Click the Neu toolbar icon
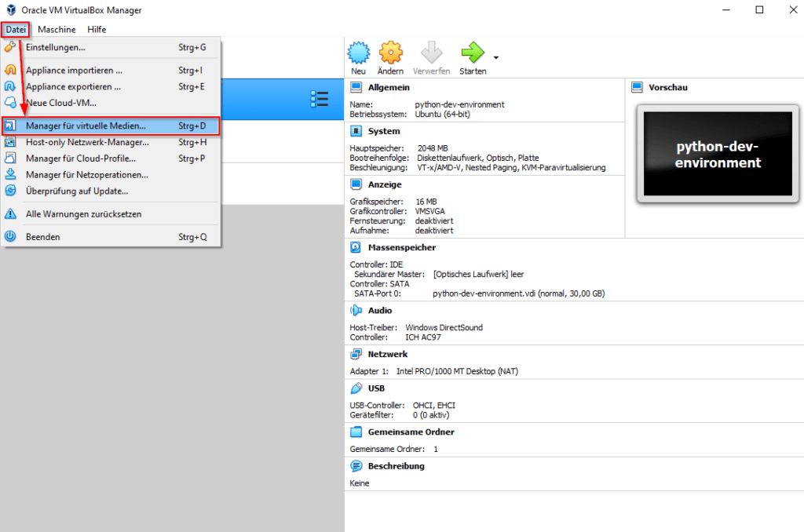The image size is (804, 532). point(358,54)
